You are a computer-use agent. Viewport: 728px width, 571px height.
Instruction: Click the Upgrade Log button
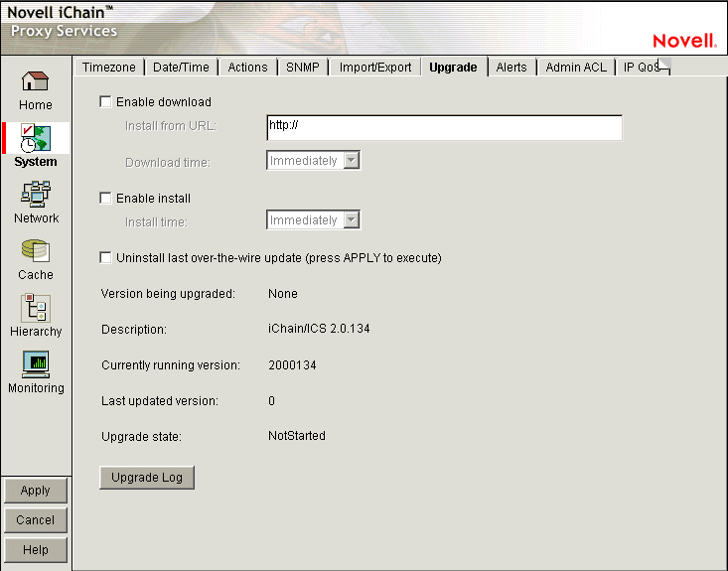[147, 478]
